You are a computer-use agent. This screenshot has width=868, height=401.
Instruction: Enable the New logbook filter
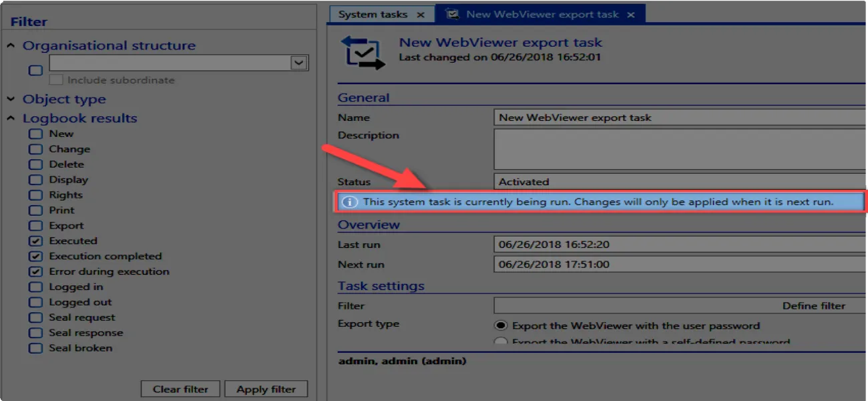[35, 134]
